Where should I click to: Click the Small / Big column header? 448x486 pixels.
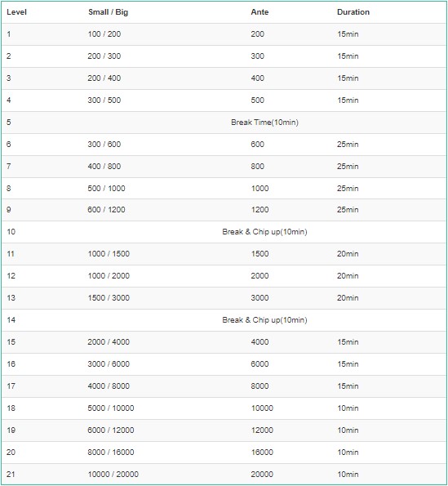(108, 12)
